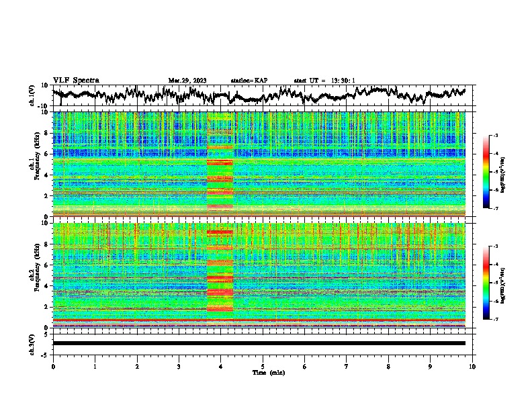Click the ch.2 color scale bar
Screen dimensions: 532x411
click(x=486, y=283)
